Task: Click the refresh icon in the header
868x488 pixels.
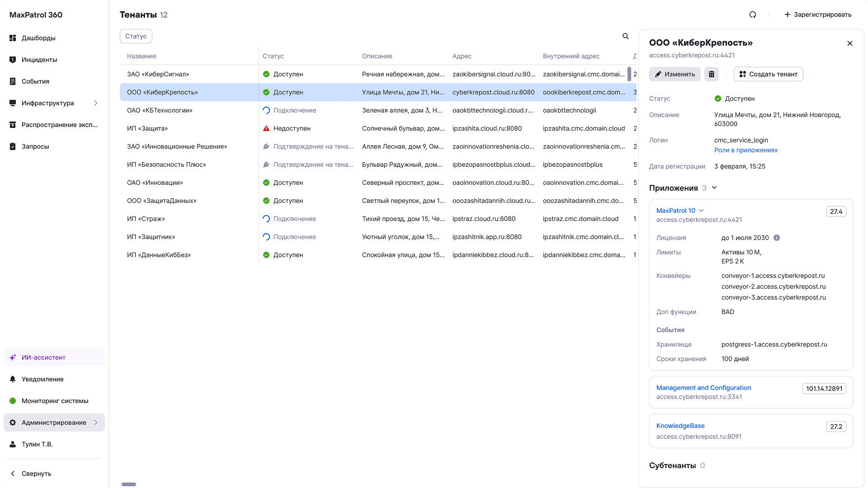Action: (x=753, y=14)
